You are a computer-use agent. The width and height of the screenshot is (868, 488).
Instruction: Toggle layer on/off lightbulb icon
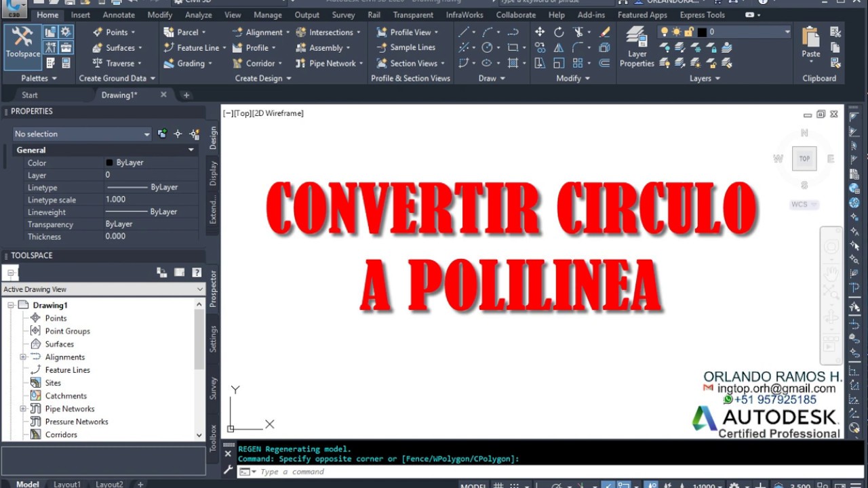point(665,32)
